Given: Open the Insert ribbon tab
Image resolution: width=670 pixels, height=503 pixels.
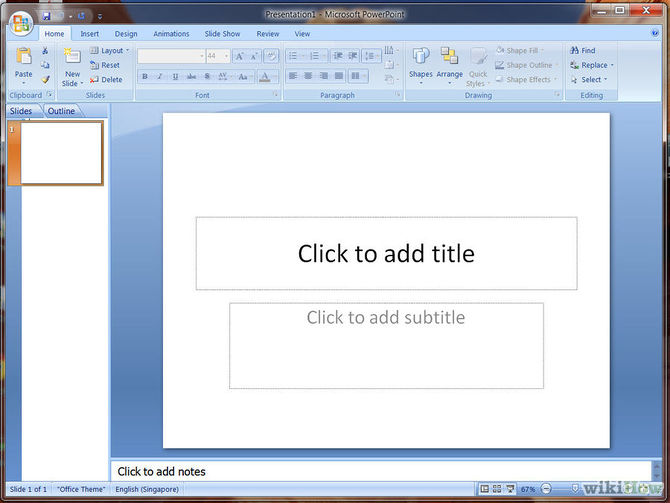Looking at the screenshot, I should coord(89,33).
